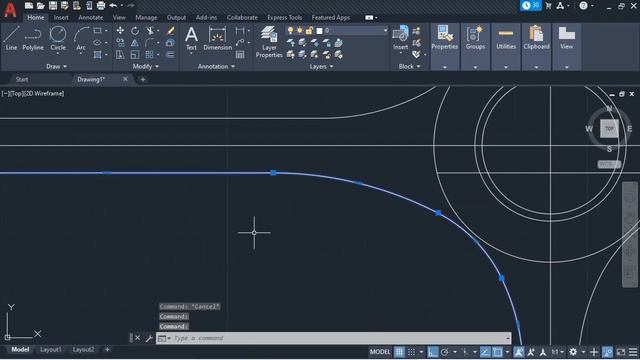Screen dimensions: 640x360
Task: Open the layer selection dropdown
Action: 385,31
